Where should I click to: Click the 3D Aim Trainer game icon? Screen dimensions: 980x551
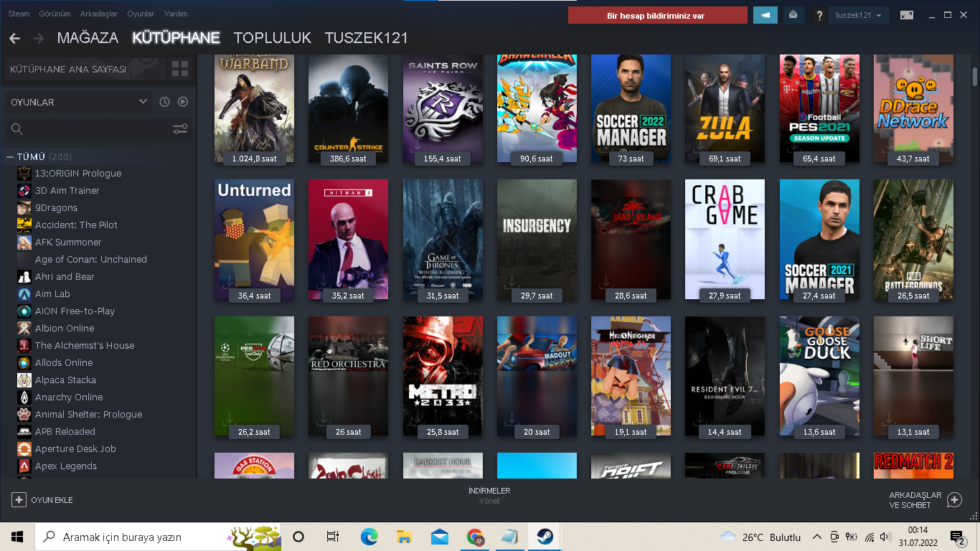[x=24, y=191]
